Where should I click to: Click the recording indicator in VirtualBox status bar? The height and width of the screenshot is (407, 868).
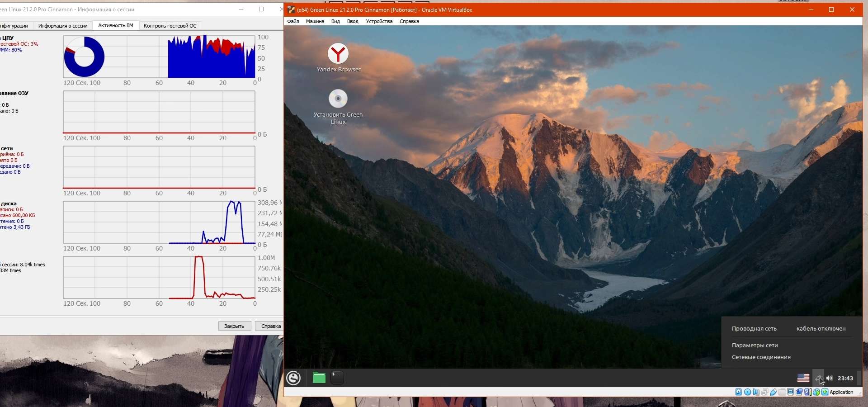point(799,392)
